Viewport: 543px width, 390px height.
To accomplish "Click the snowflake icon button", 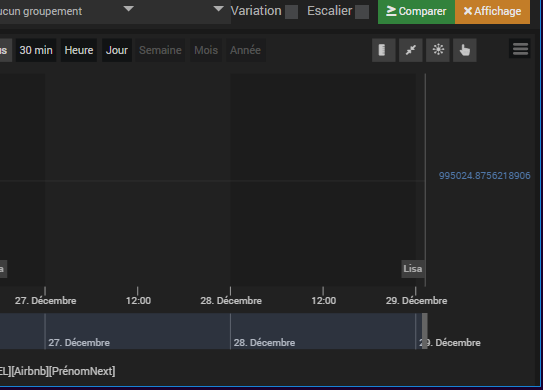I will (438, 50).
